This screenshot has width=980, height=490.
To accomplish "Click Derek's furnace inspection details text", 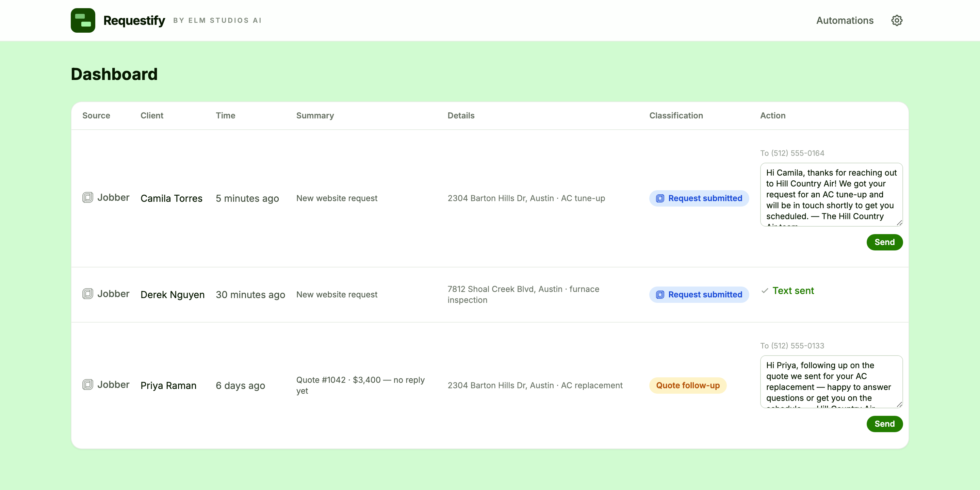I will point(523,294).
